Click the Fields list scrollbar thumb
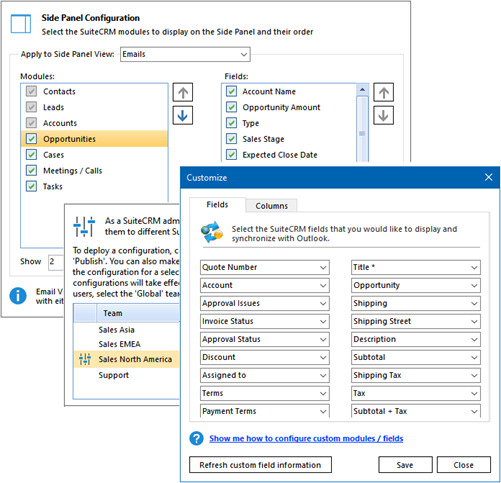The width and height of the screenshot is (501, 483). pos(362,129)
